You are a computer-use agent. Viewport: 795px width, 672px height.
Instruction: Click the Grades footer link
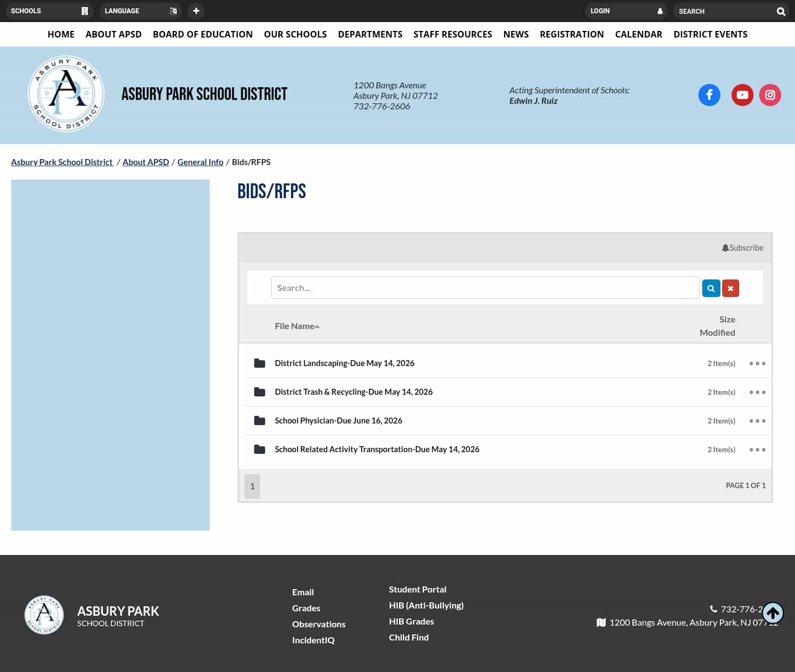click(306, 608)
